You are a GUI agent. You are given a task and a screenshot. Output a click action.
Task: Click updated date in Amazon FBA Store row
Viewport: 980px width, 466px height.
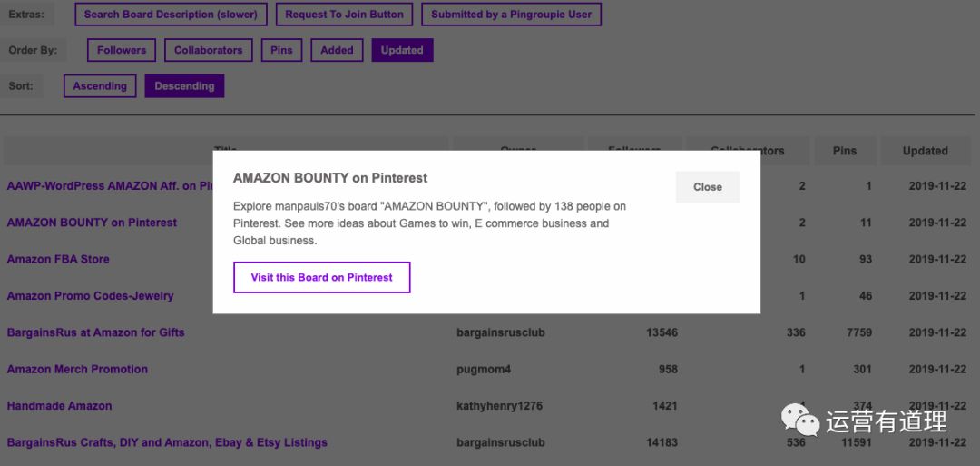[x=937, y=259]
